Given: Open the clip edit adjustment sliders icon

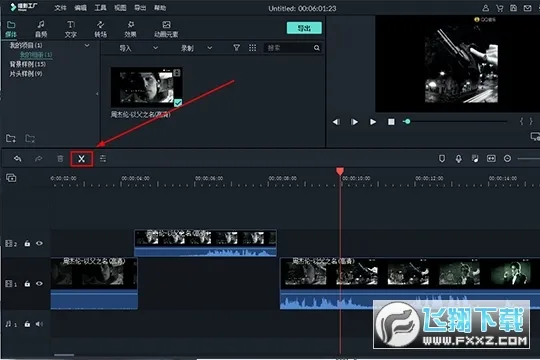Looking at the screenshot, I should tap(103, 159).
